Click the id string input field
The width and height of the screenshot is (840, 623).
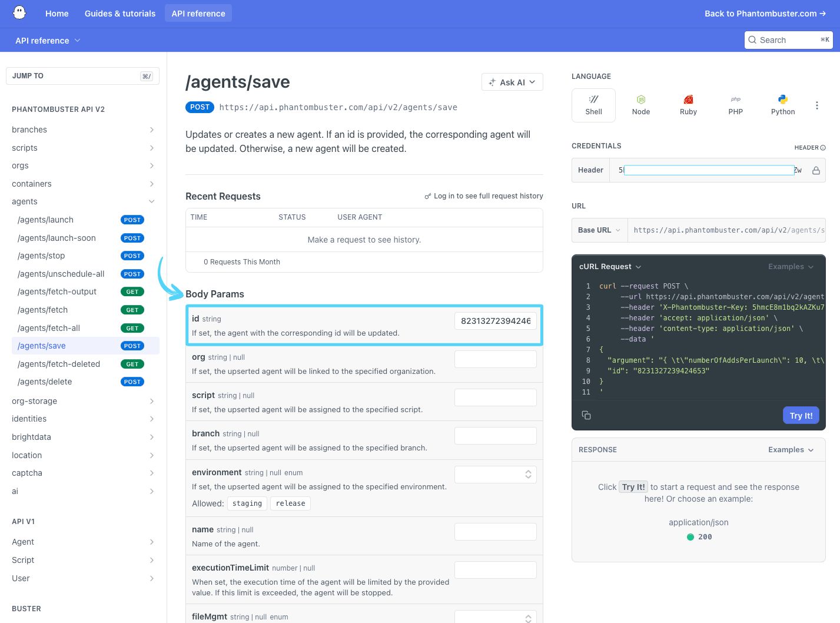point(495,321)
